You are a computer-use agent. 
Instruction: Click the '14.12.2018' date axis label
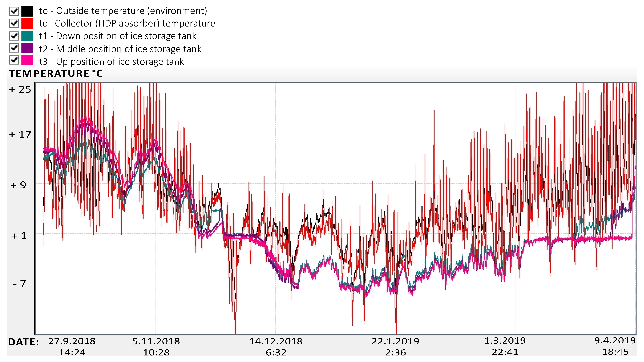[x=276, y=341]
